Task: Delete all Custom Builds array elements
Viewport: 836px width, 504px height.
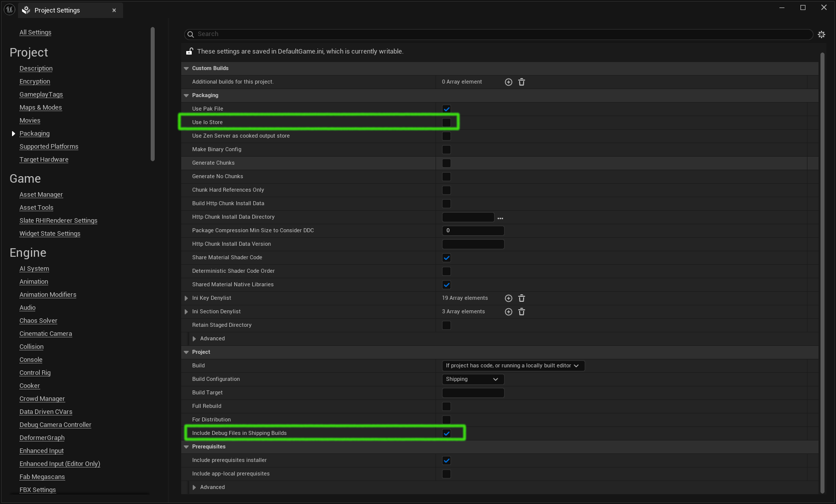Action: (522, 82)
